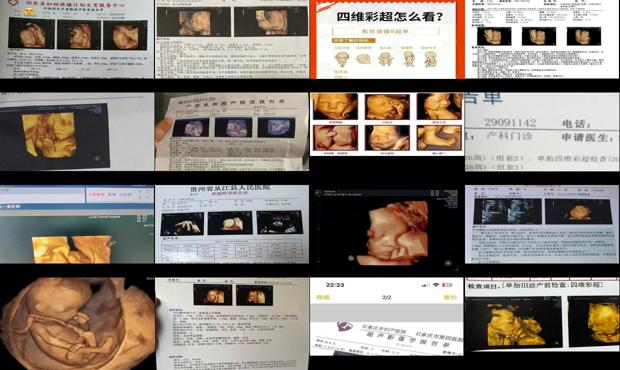Viewport: 620px width, 370px height.
Task: Open the top-right dense text report thumbnail
Action: 542,39
